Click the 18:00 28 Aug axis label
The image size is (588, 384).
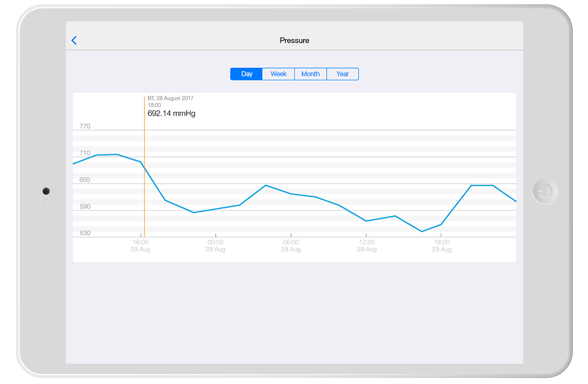140,245
